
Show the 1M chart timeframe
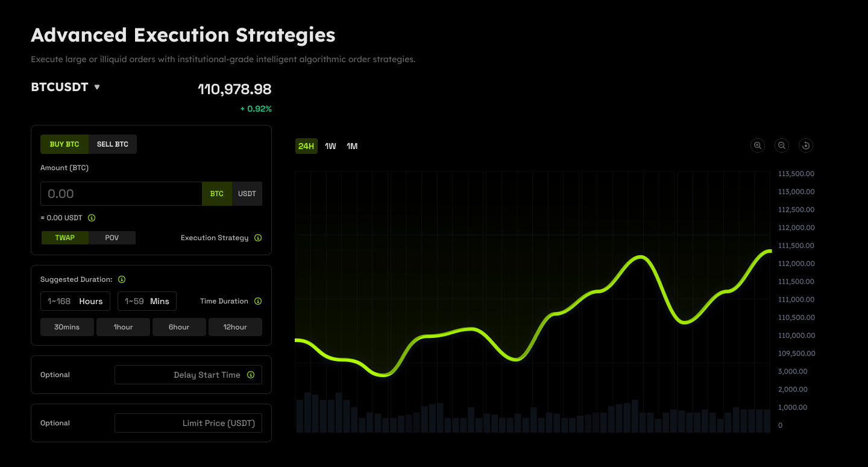tap(352, 146)
